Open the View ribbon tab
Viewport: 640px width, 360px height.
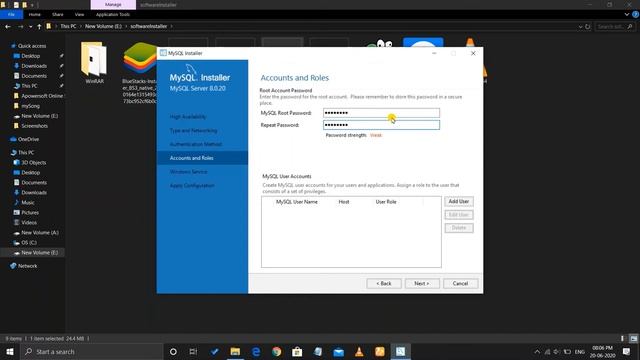coord(79,14)
